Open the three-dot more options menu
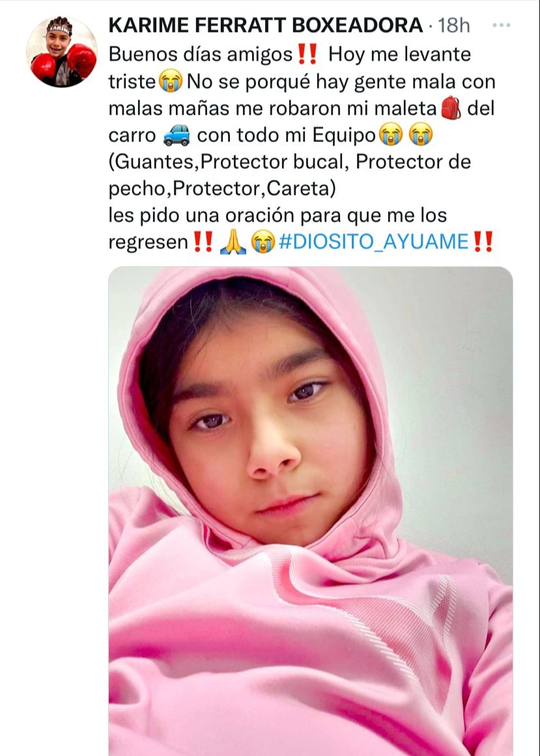 [x=501, y=25]
